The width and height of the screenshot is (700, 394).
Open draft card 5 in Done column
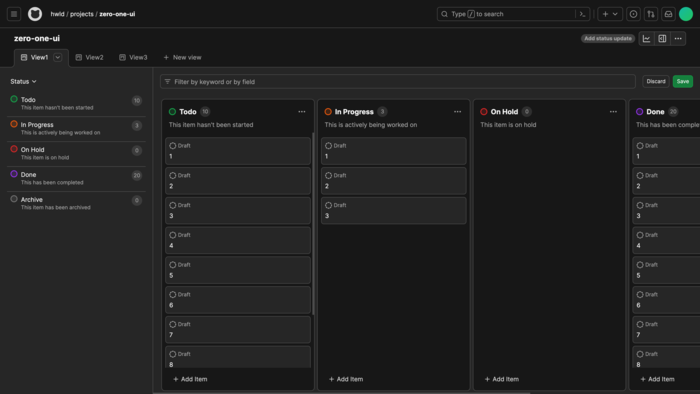coord(666,270)
